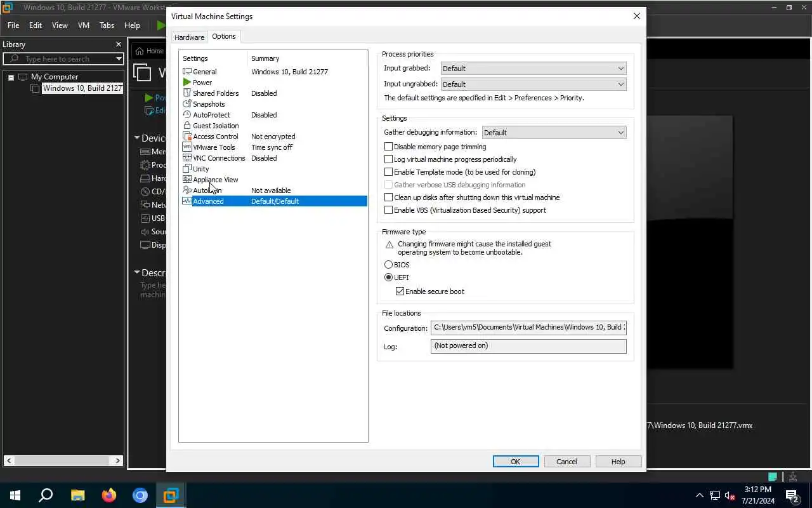The height and width of the screenshot is (508, 812).
Task: Click the Summary column header
Action: [x=265, y=58]
